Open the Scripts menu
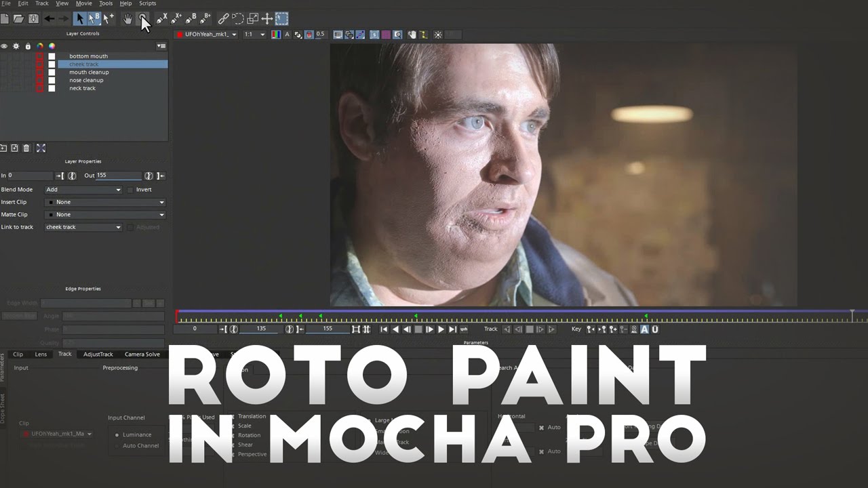Screen dimensions: 868x488 pos(147,3)
